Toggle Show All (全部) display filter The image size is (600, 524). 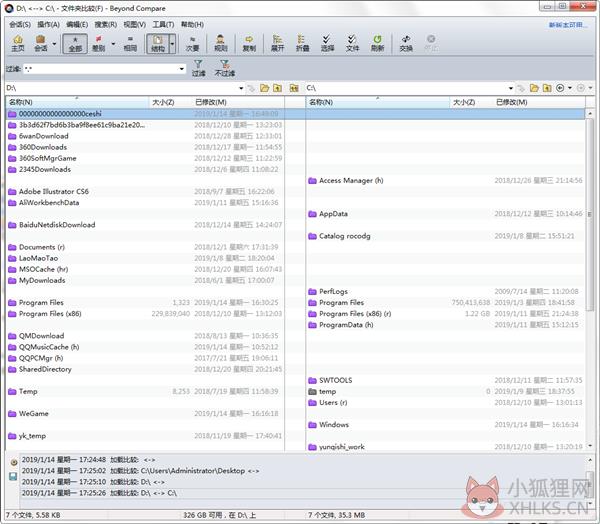pos(75,44)
